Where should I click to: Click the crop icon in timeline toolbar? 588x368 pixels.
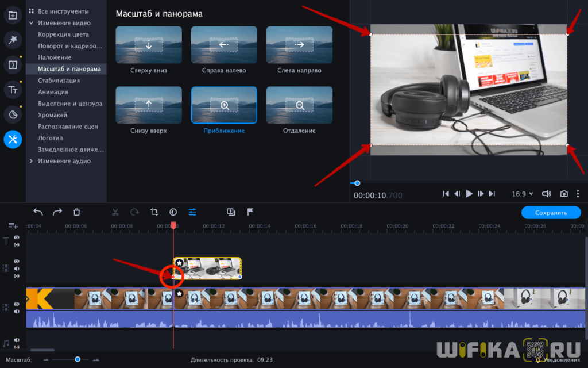[154, 212]
